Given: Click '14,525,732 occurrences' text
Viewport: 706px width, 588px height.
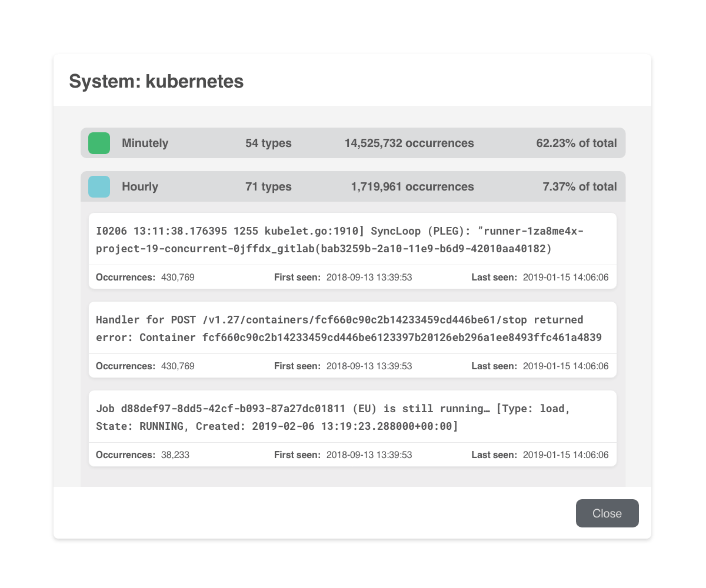Looking at the screenshot, I should (409, 143).
